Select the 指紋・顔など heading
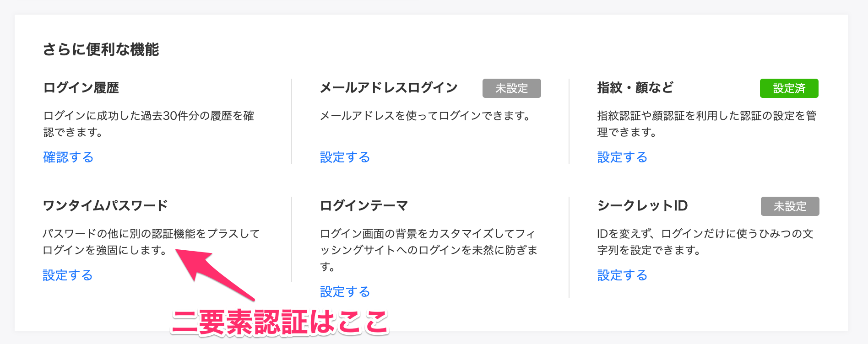This screenshot has height=344, width=868. [635, 87]
